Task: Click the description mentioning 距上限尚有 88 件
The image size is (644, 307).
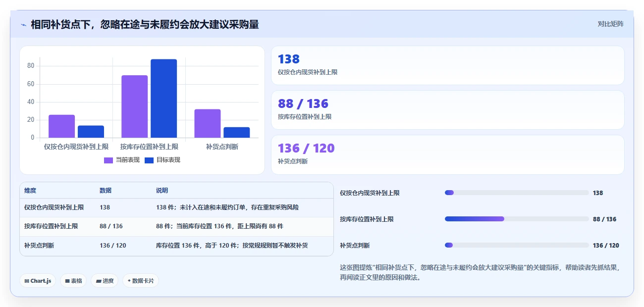Action: 219,226
